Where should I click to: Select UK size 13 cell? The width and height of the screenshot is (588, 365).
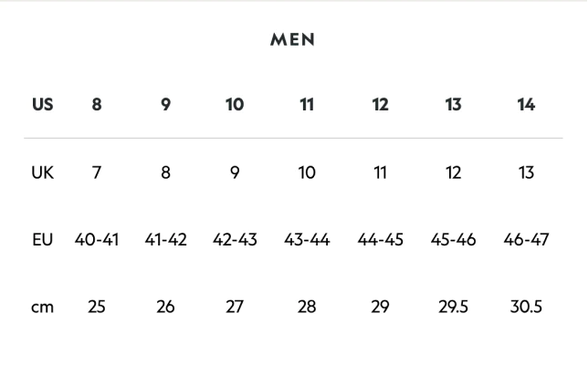pos(526,172)
